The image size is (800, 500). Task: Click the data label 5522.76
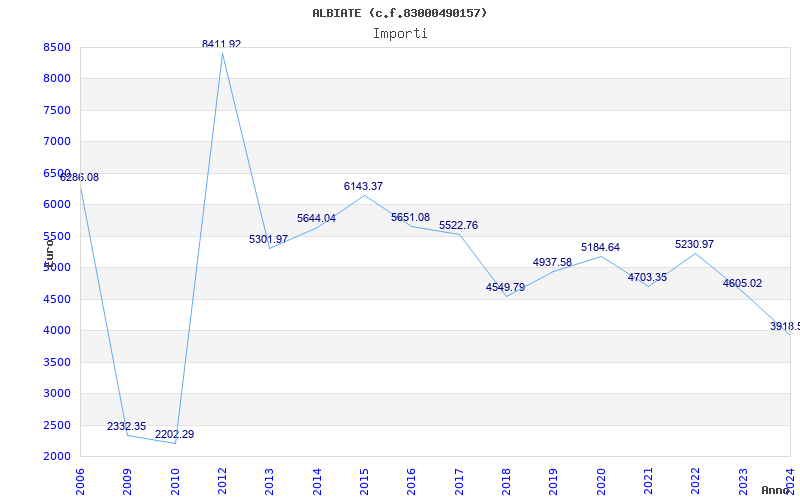(458, 226)
